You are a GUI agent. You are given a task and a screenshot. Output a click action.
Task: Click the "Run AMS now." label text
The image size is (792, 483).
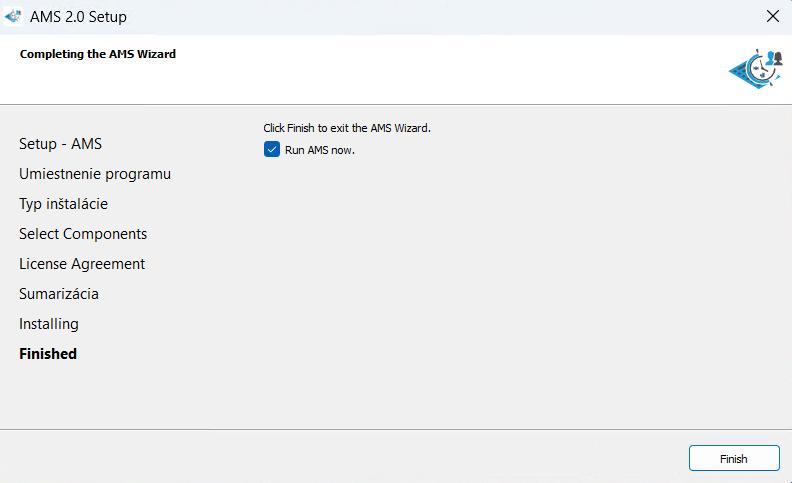tap(320, 150)
